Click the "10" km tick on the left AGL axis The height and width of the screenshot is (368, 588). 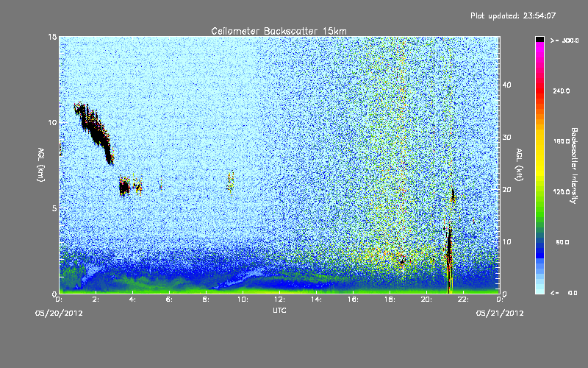coord(52,122)
